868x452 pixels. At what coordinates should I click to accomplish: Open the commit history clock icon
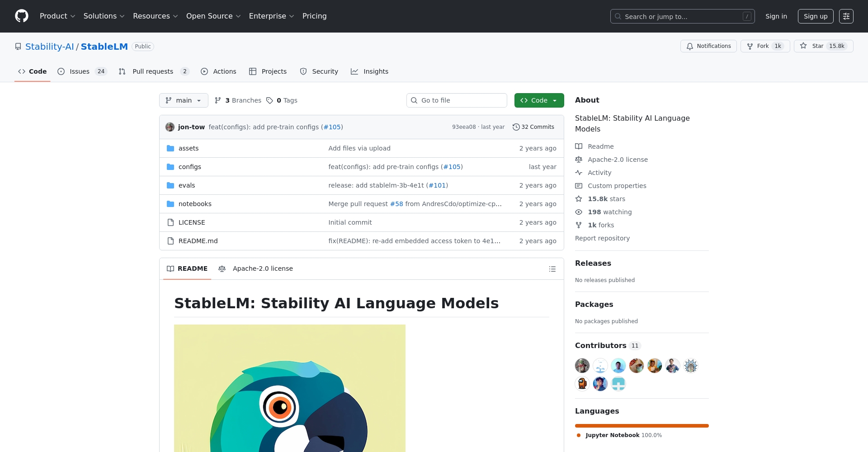pos(516,127)
